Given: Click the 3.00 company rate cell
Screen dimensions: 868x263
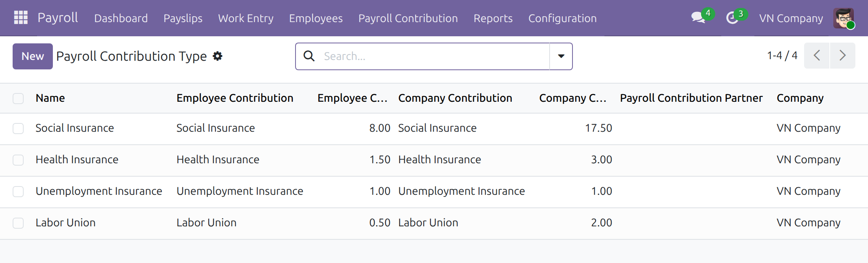Looking at the screenshot, I should [x=601, y=160].
